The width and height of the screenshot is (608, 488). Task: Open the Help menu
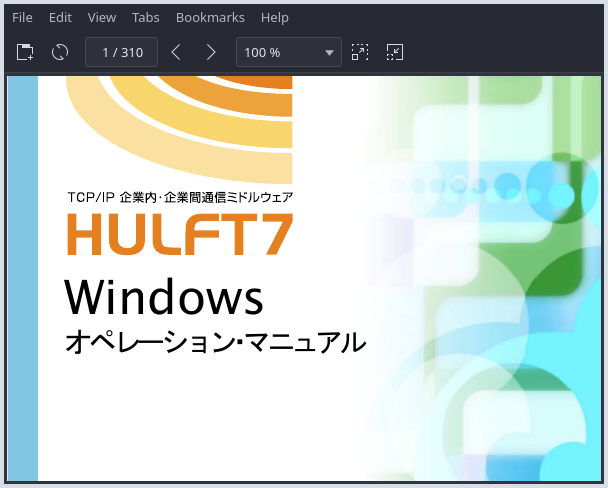point(275,17)
